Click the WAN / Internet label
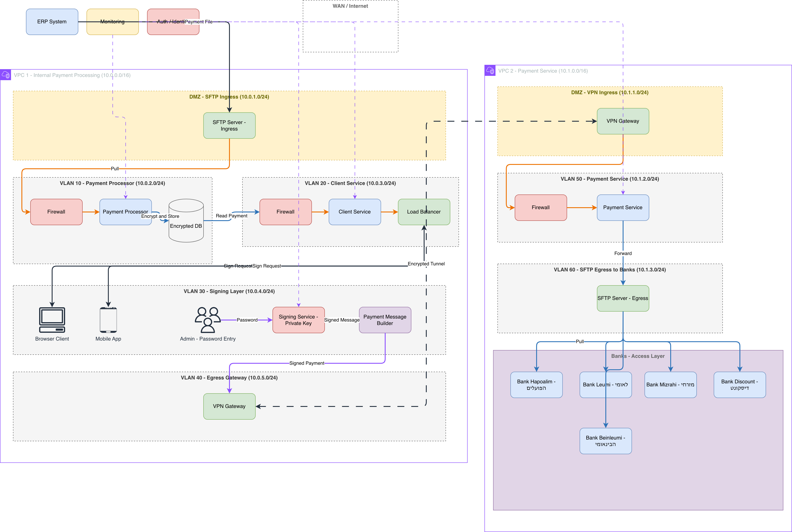Image resolution: width=792 pixels, height=532 pixels. coord(350,6)
